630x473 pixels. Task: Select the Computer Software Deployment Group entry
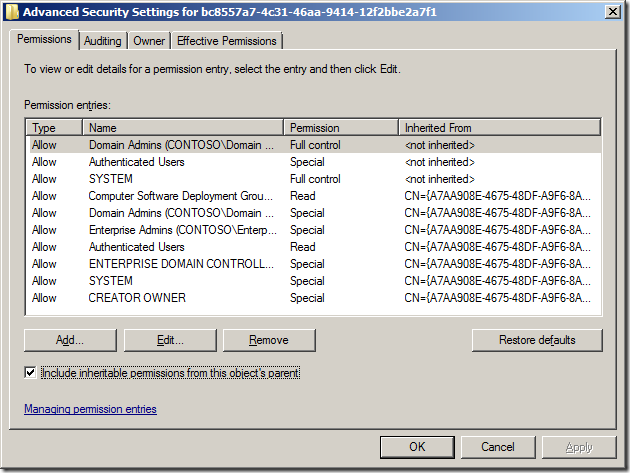point(180,196)
